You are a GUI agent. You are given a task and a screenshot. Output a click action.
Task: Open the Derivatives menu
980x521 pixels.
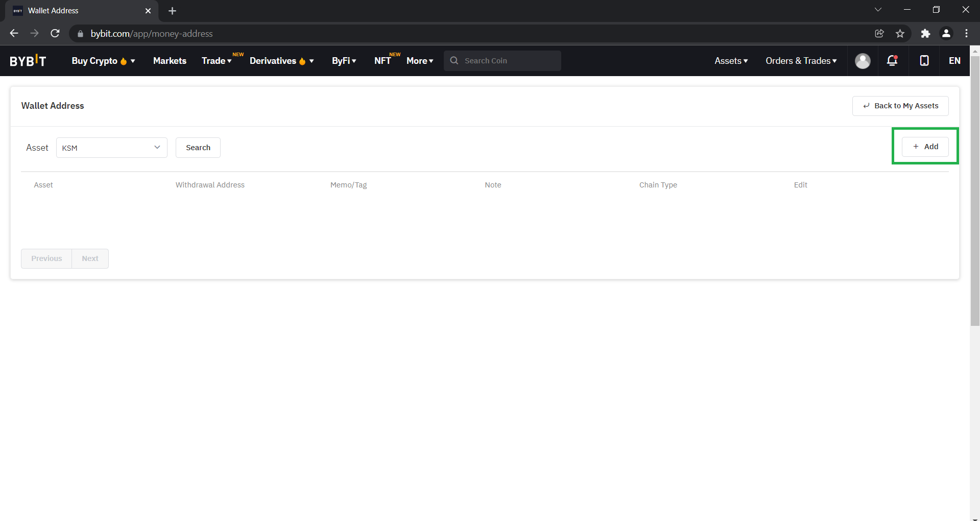click(281, 61)
